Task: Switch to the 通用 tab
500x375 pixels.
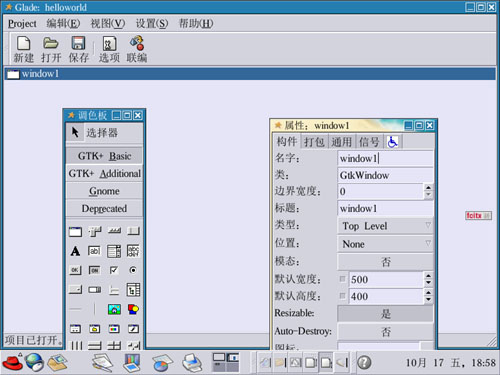Action: 342,142
